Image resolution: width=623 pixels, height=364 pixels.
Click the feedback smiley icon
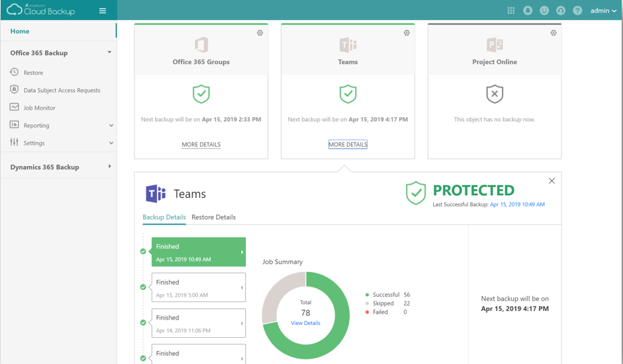(544, 11)
